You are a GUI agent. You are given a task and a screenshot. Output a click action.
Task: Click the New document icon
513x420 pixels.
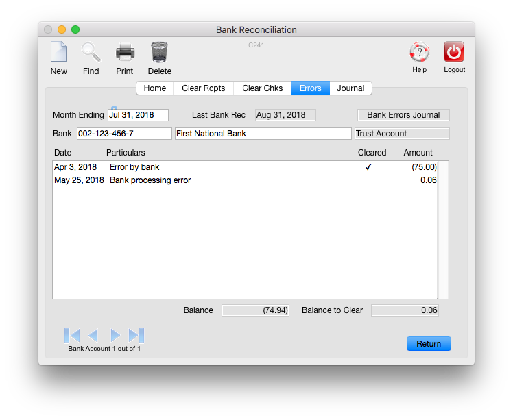58,53
